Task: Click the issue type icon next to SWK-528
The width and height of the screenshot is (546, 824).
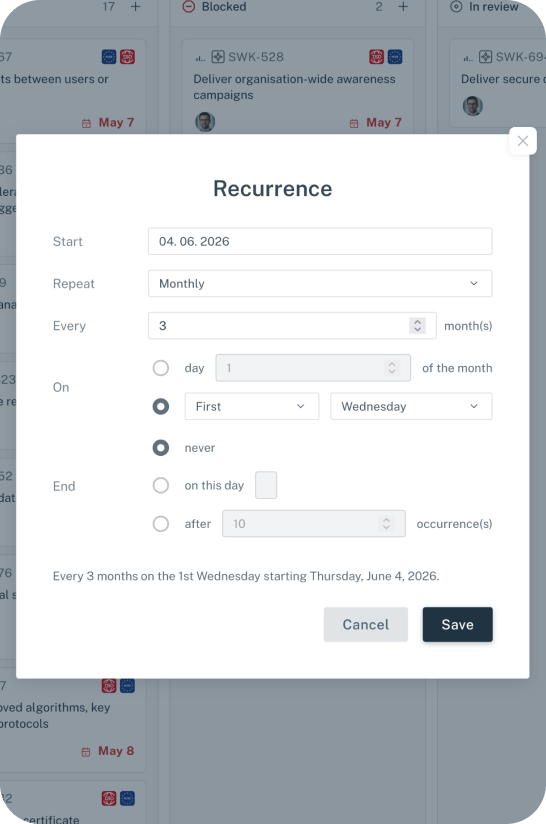Action: [218, 57]
